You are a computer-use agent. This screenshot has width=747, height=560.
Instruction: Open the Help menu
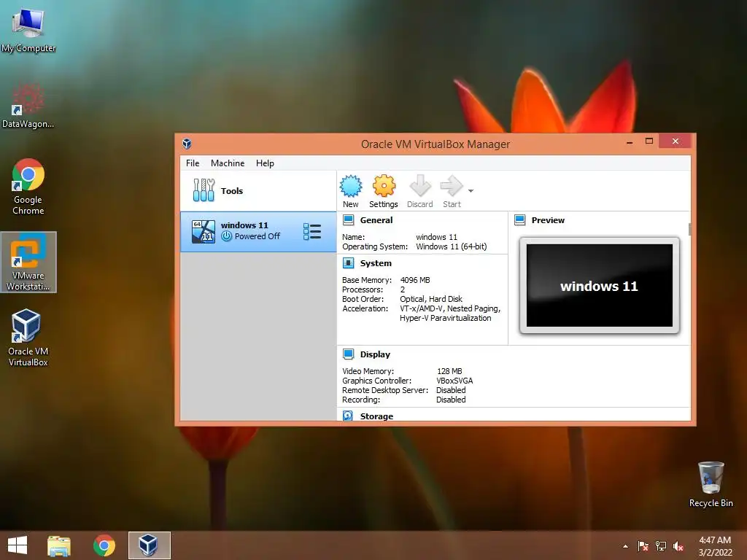tap(265, 163)
